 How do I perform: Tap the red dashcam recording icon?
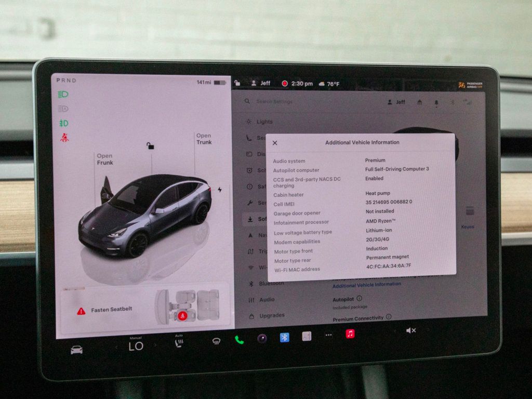285,84
